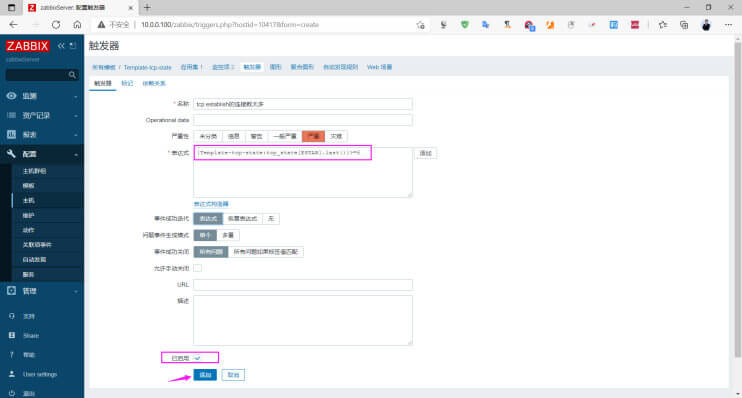The image size is (742, 398).
Task: Select severity 未分类
Action: click(x=208, y=136)
